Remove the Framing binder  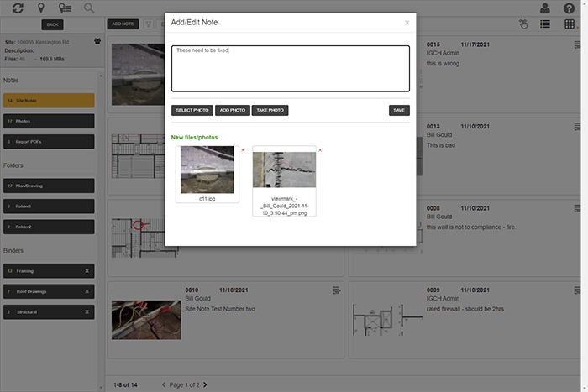pyautogui.click(x=87, y=271)
